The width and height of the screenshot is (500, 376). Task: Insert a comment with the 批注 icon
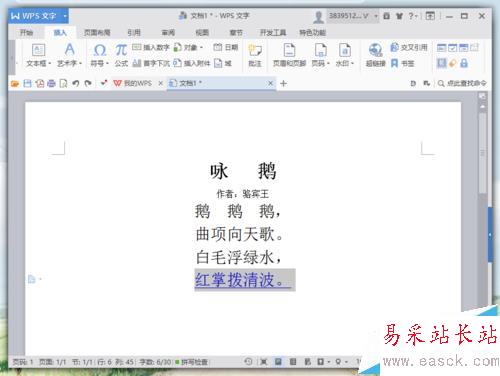tap(255, 50)
